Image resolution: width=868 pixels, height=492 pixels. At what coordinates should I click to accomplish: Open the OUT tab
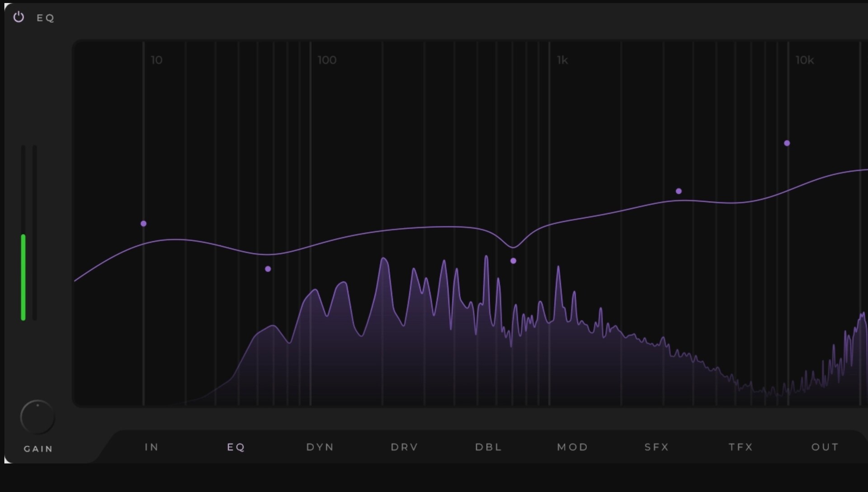(825, 447)
